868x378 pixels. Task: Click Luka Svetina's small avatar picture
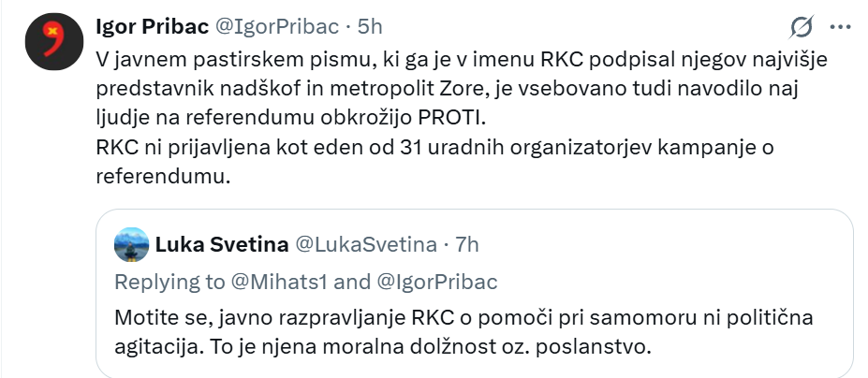(x=131, y=245)
